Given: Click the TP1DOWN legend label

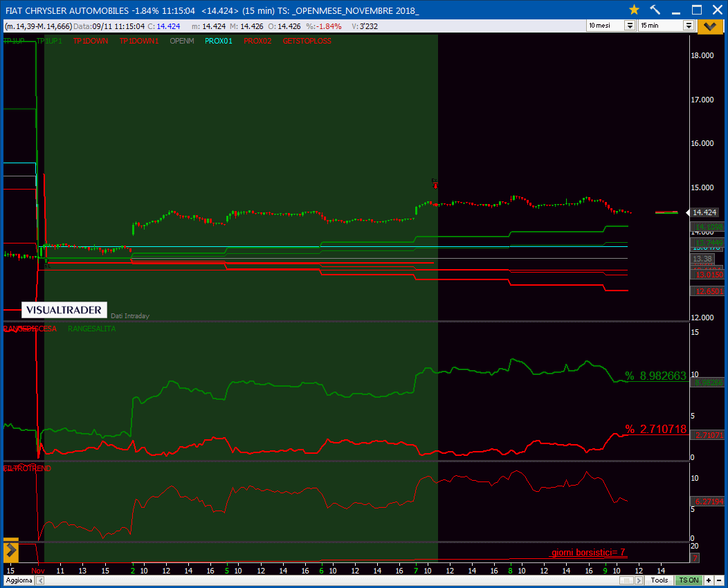Looking at the screenshot, I should [x=91, y=41].
